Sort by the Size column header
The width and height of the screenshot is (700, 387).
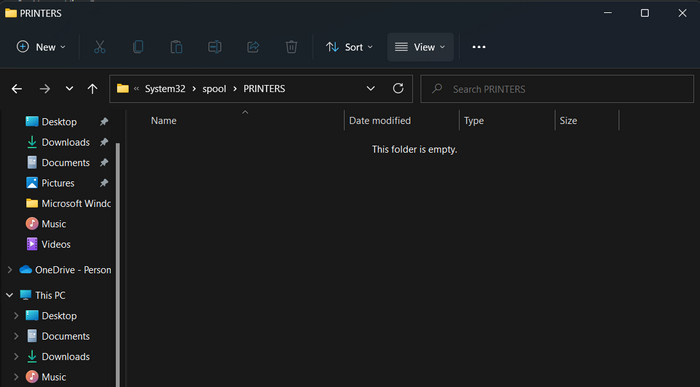point(568,121)
